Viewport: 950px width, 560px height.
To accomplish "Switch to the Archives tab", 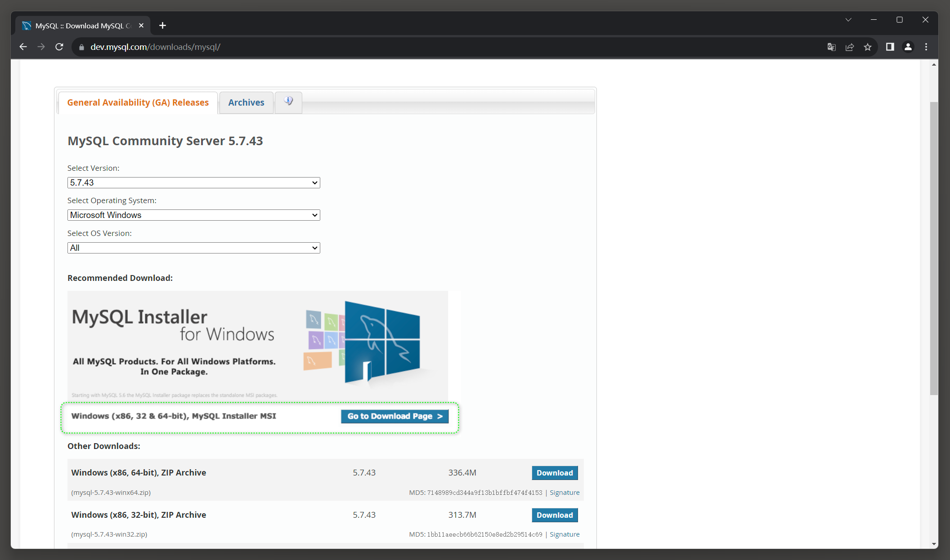I will tap(246, 102).
